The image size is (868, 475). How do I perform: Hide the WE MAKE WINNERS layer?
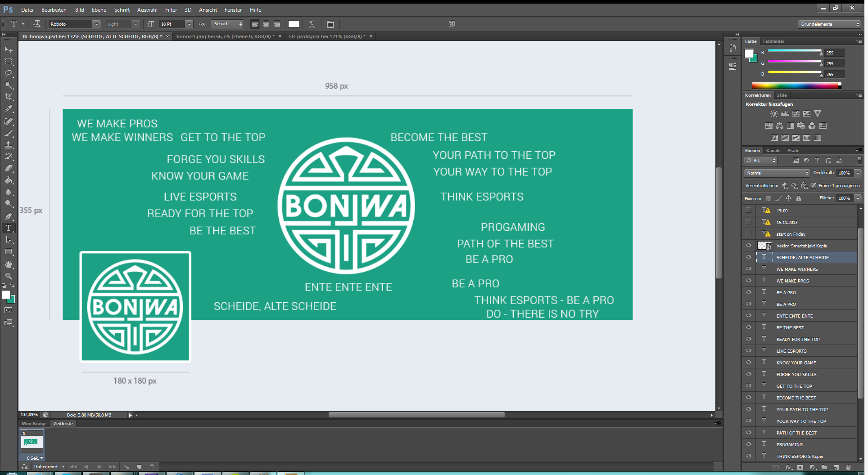[x=749, y=269]
